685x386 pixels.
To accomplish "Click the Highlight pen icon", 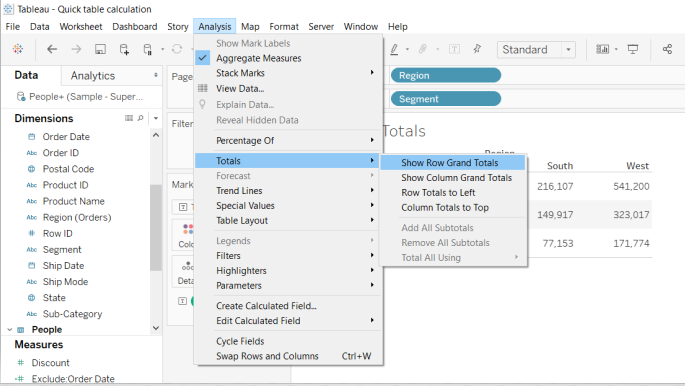I will point(394,49).
